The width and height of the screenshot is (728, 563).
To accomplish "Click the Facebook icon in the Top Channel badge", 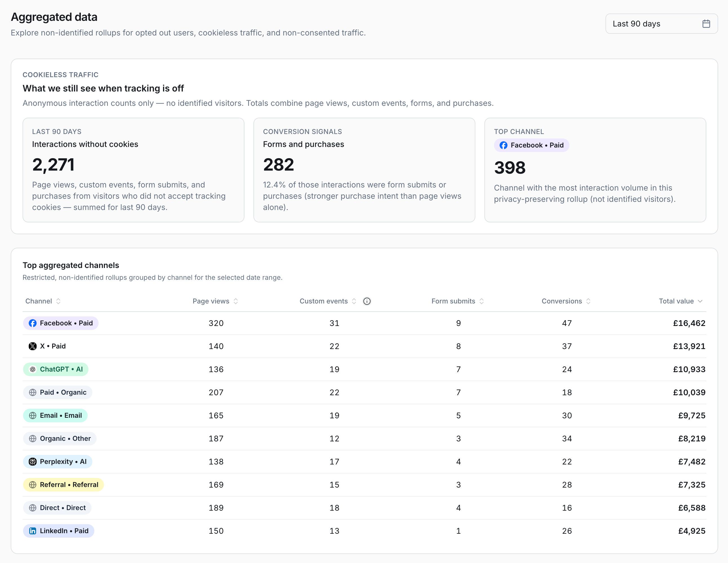I will coord(503,145).
